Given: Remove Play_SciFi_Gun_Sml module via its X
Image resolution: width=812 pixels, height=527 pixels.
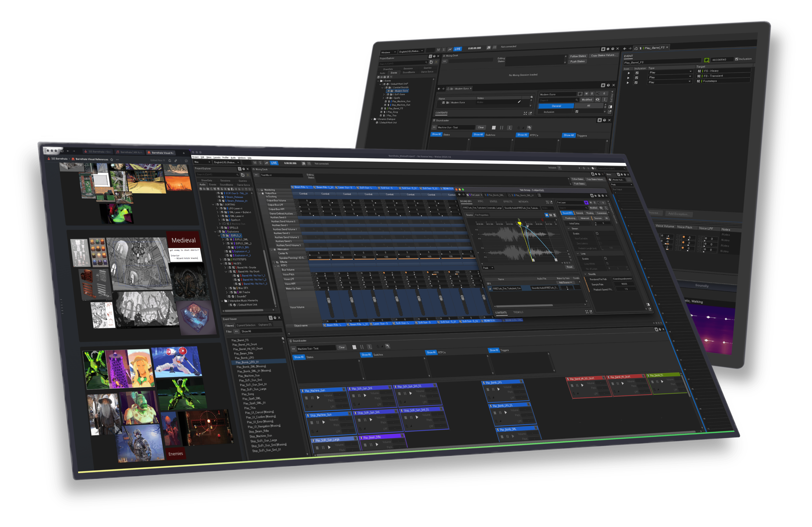Looking at the screenshot, I should (390, 387).
